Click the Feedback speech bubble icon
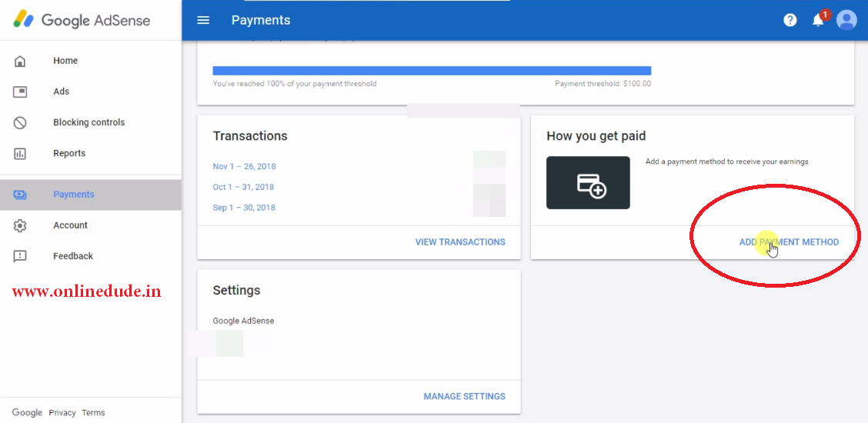The height and width of the screenshot is (423, 868). [x=20, y=257]
